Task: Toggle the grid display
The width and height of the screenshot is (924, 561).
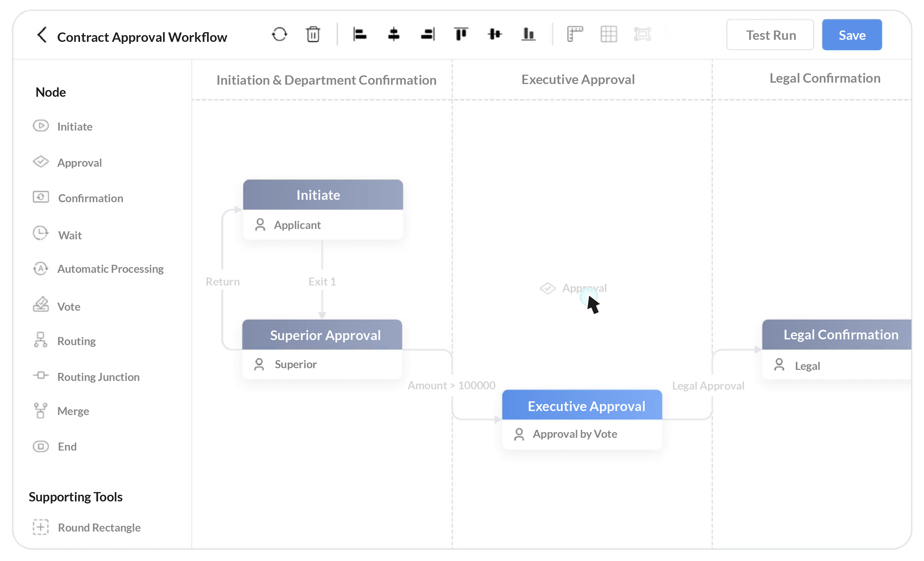Action: [608, 34]
